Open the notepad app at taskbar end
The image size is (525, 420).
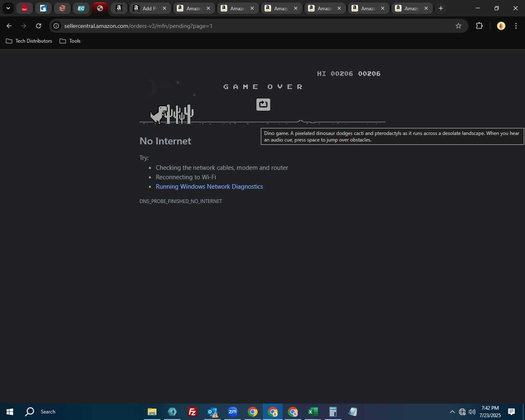tap(353, 412)
